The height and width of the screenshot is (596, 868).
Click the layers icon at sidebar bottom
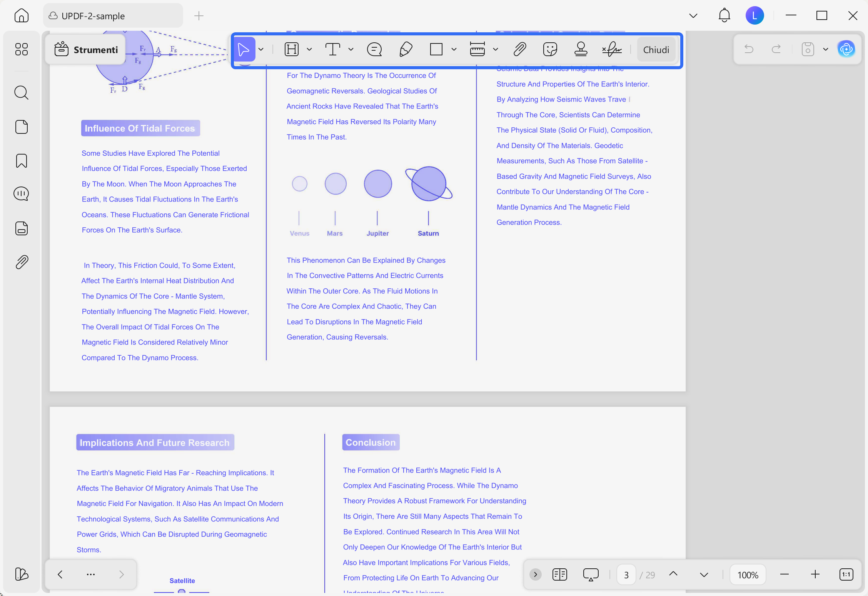[x=22, y=574]
